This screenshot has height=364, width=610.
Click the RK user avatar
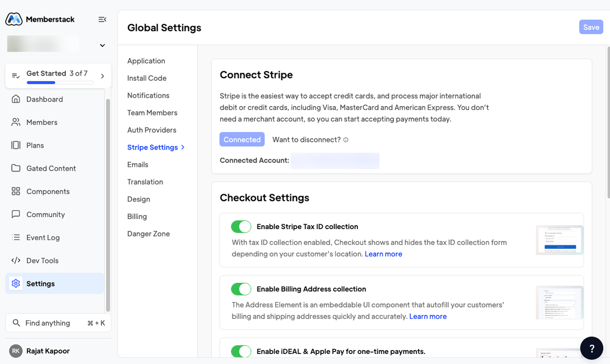(16, 351)
